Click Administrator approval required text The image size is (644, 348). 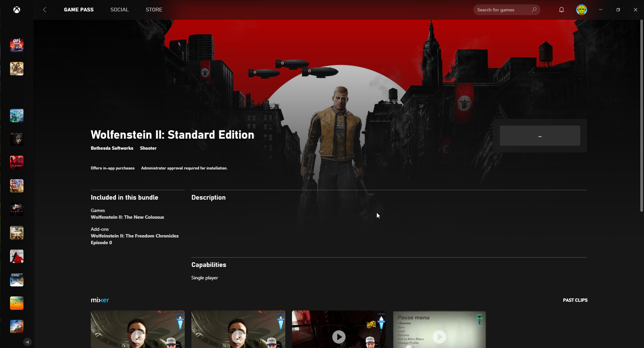[x=184, y=168]
